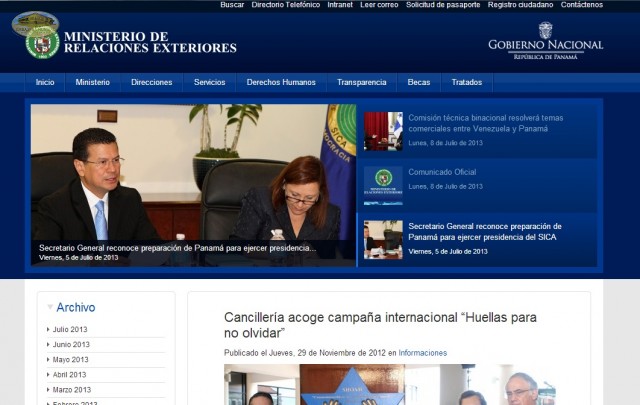The height and width of the screenshot is (405, 640).
Task: Open Registro ciudadano link
Action: [x=520, y=5]
